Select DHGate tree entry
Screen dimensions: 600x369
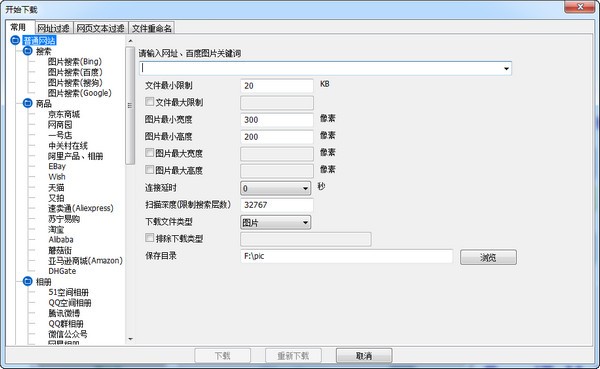click(62, 271)
